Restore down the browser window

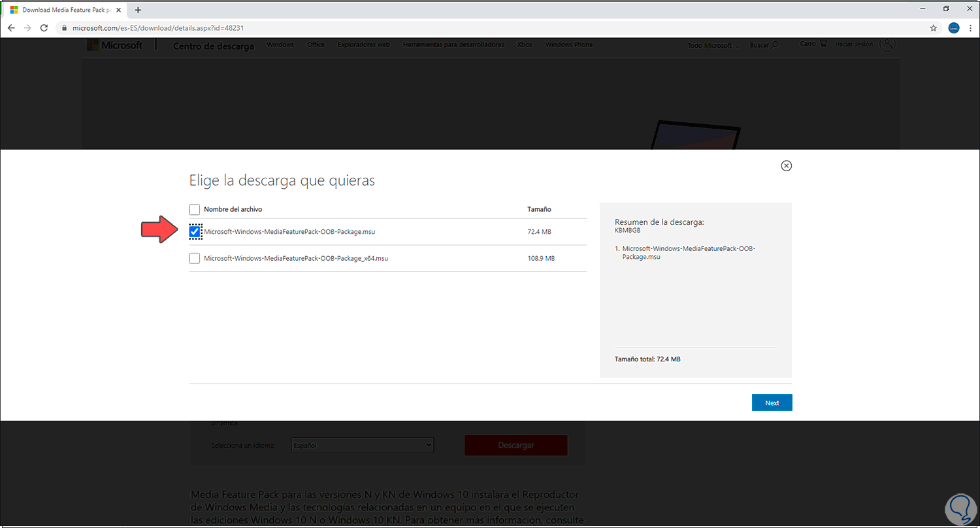946,8
